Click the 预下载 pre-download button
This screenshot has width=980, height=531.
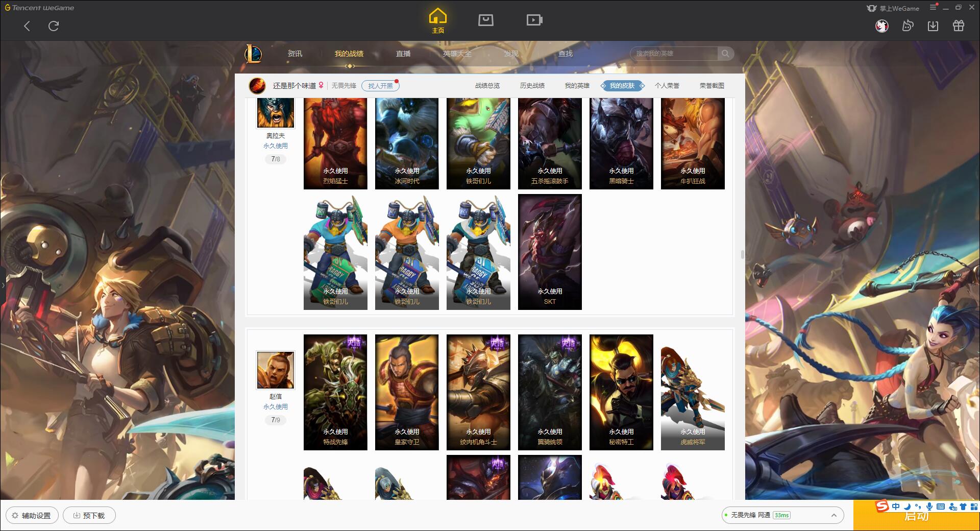[x=89, y=516]
